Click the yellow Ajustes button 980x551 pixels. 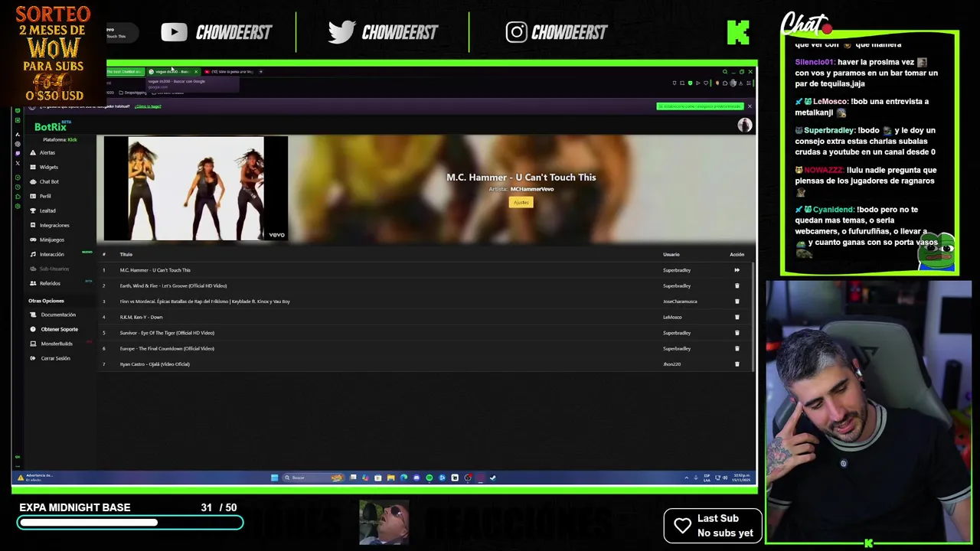[x=521, y=202]
